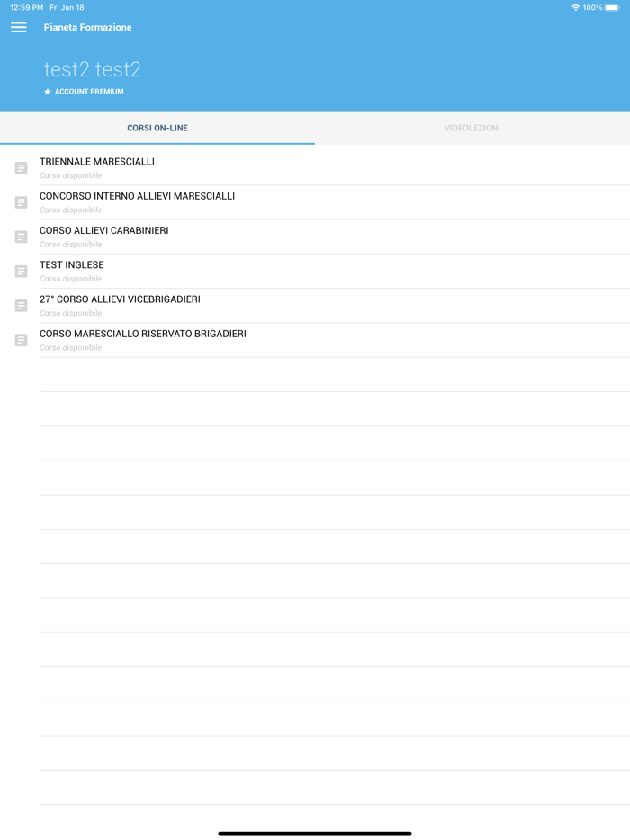Click the Fri Jun 18 date
This screenshot has width=630, height=840.
(x=67, y=7)
